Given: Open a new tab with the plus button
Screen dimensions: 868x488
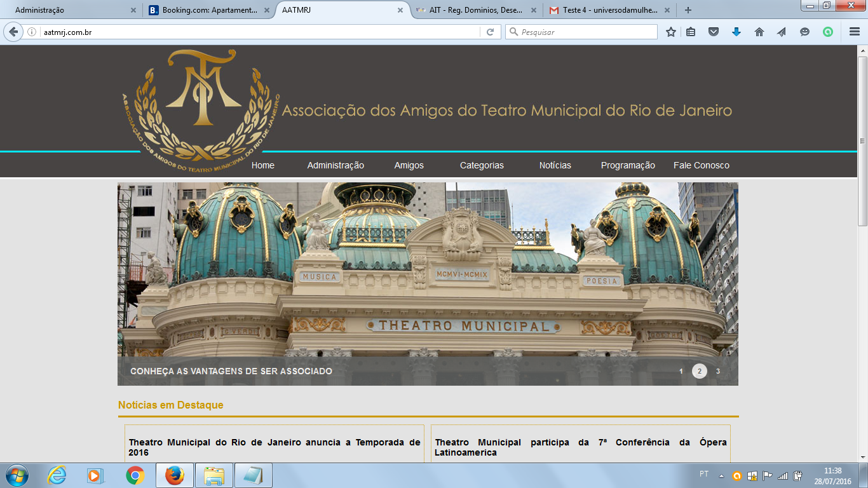Looking at the screenshot, I should 688,10.
